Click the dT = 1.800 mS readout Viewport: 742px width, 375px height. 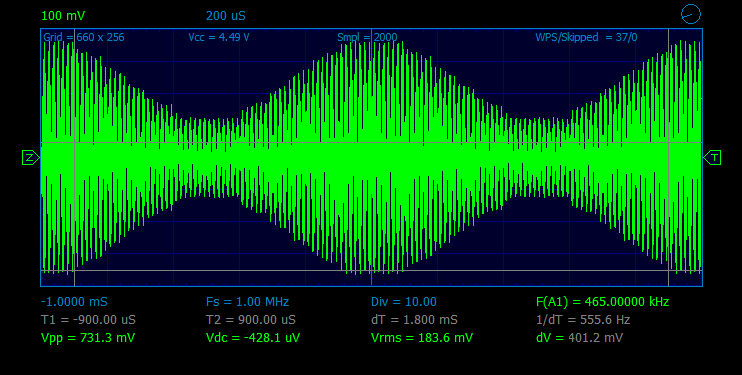click(414, 320)
